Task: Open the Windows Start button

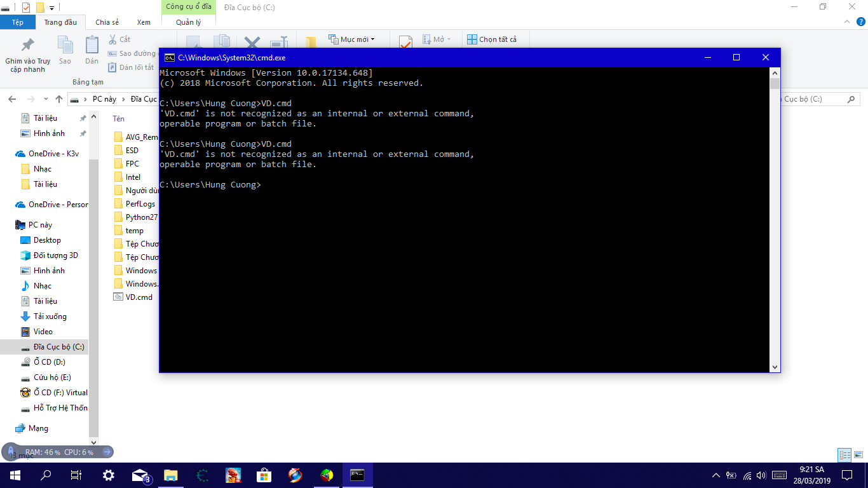Action: [15, 475]
